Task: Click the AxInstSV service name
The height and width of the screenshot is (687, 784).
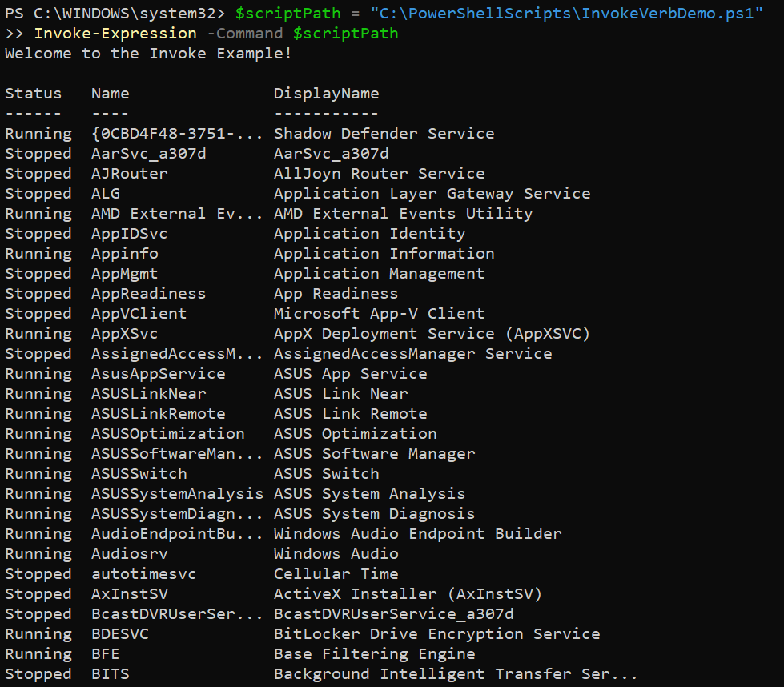Action: pyautogui.click(x=130, y=593)
